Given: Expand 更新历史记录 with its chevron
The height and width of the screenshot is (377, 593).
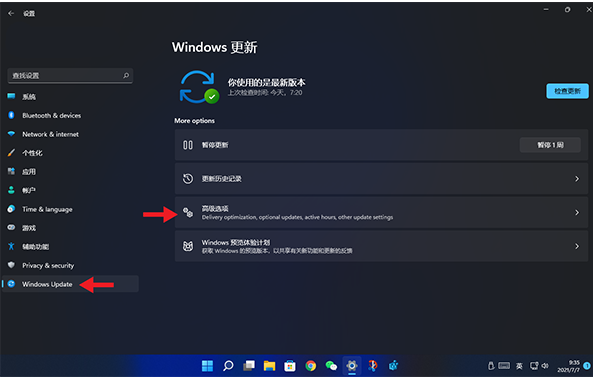Looking at the screenshot, I should 577,179.
